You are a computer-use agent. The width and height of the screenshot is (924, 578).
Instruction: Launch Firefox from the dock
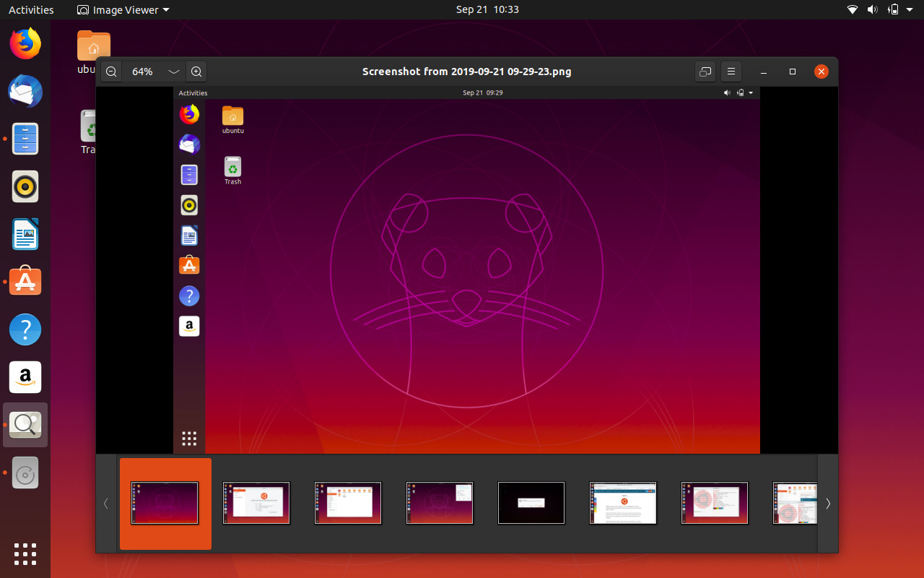coord(25,44)
